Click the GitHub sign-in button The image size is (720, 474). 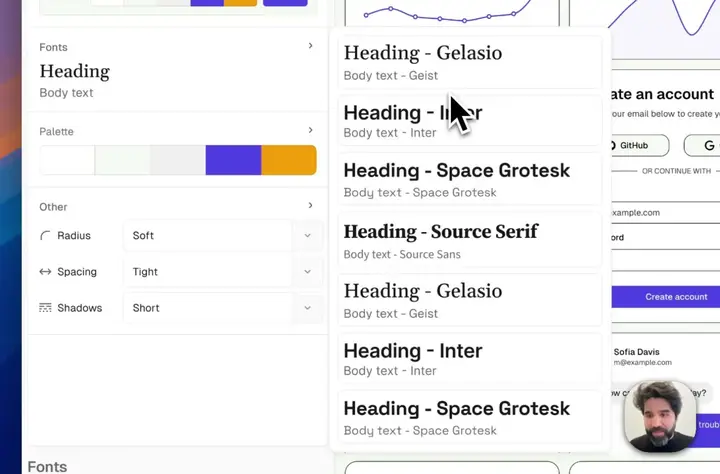click(640, 146)
